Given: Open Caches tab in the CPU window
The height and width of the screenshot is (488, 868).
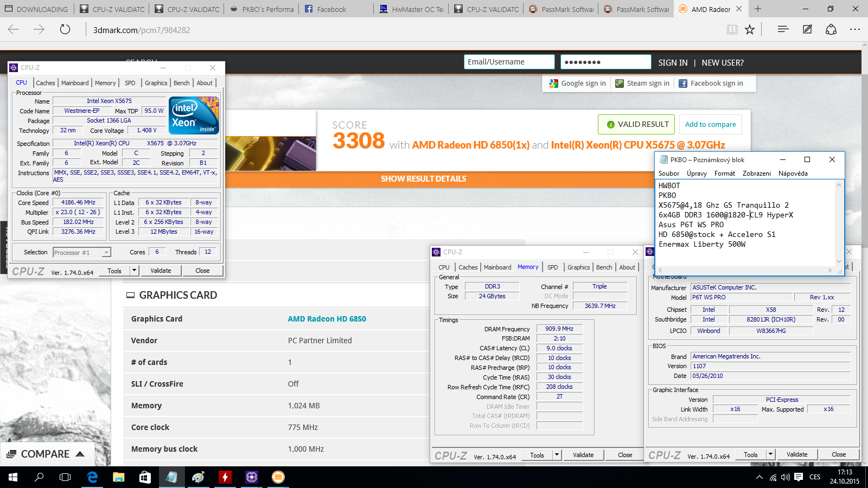Looking at the screenshot, I should click(45, 83).
